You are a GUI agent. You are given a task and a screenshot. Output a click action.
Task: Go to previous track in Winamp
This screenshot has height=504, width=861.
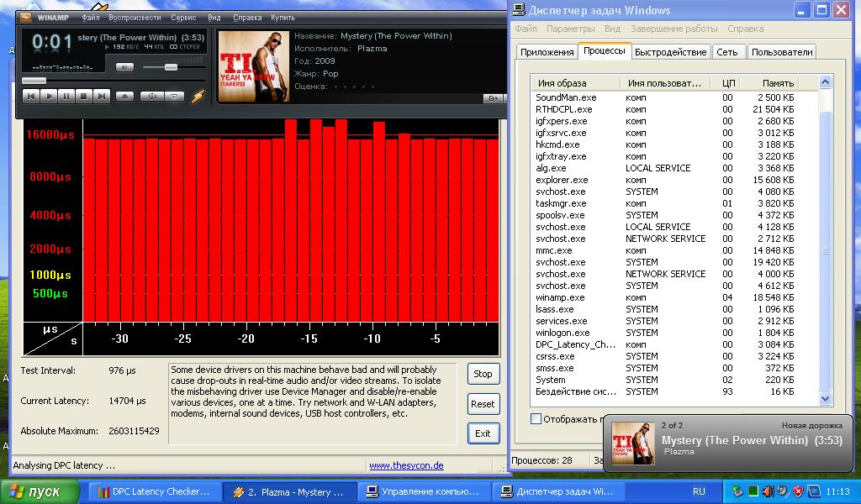coord(31,96)
